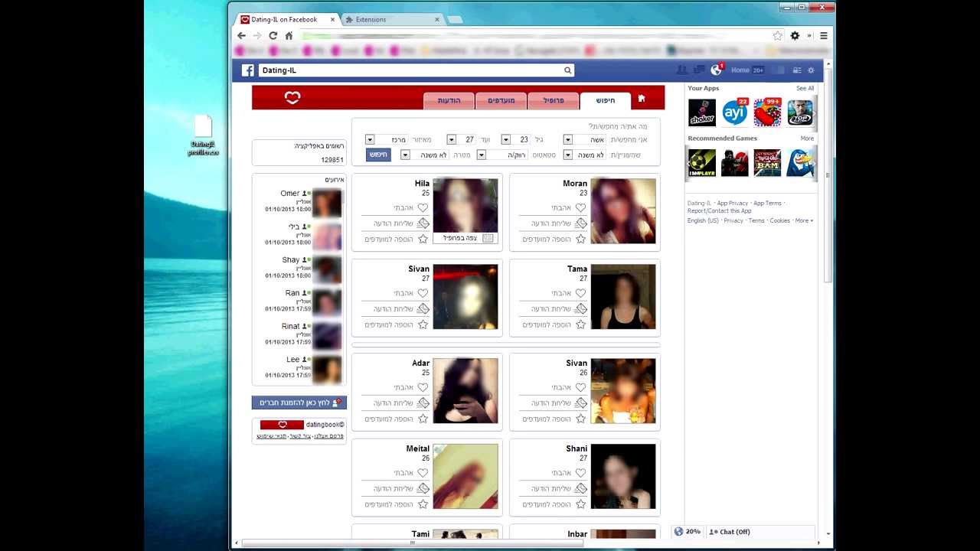Select the Extensions browser tab
The width and height of the screenshot is (980, 551).
[x=390, y=19]
